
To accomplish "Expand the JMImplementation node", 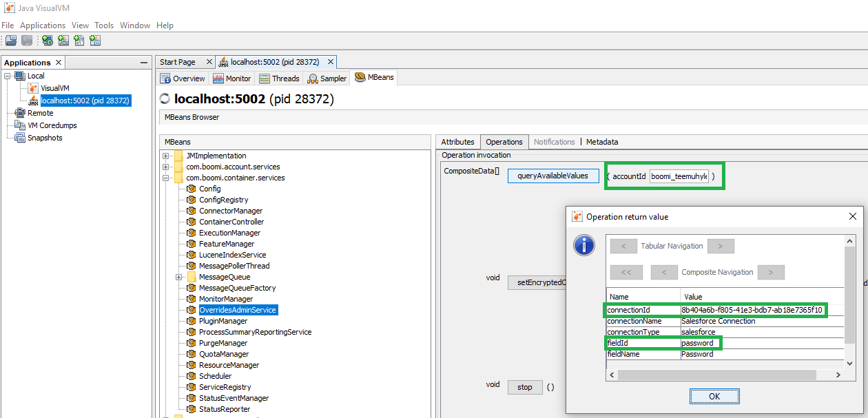I will [166, 155].
